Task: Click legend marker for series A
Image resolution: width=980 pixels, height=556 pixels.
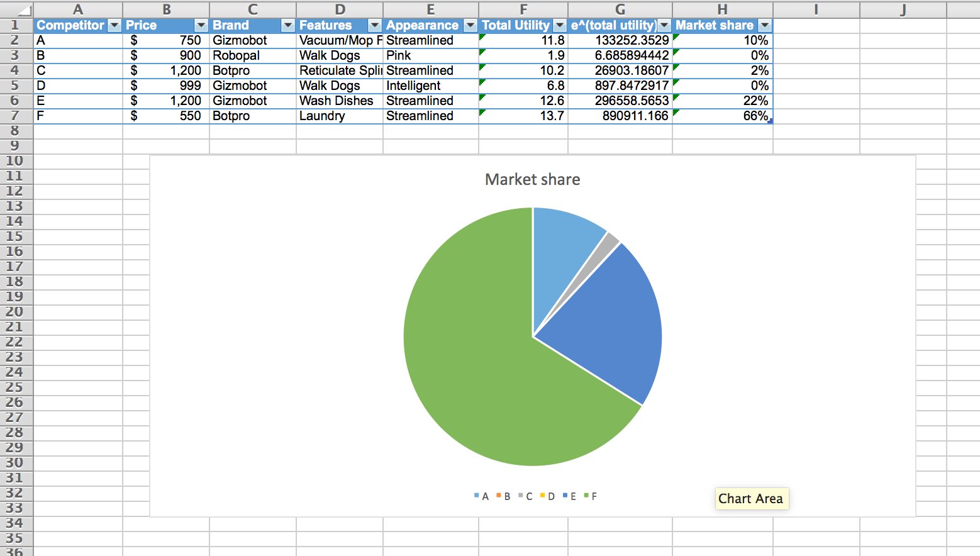Action: 477,496
